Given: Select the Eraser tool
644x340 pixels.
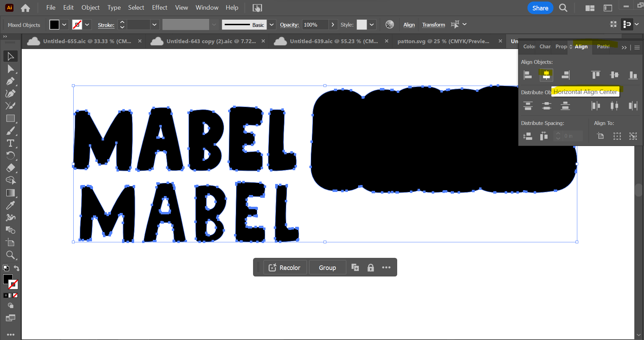Looking at the screenshot, I should coord(10,168).
